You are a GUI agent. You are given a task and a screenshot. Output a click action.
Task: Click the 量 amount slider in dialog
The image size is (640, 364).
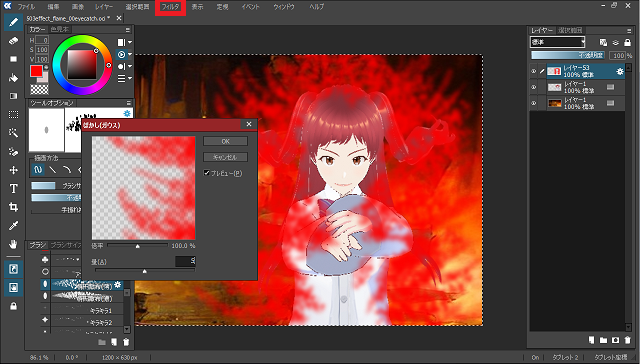coord(145,271)
